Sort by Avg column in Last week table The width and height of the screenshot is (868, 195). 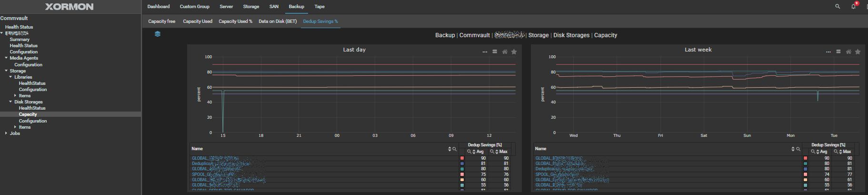pyautogui.click(x=818, y=152)
